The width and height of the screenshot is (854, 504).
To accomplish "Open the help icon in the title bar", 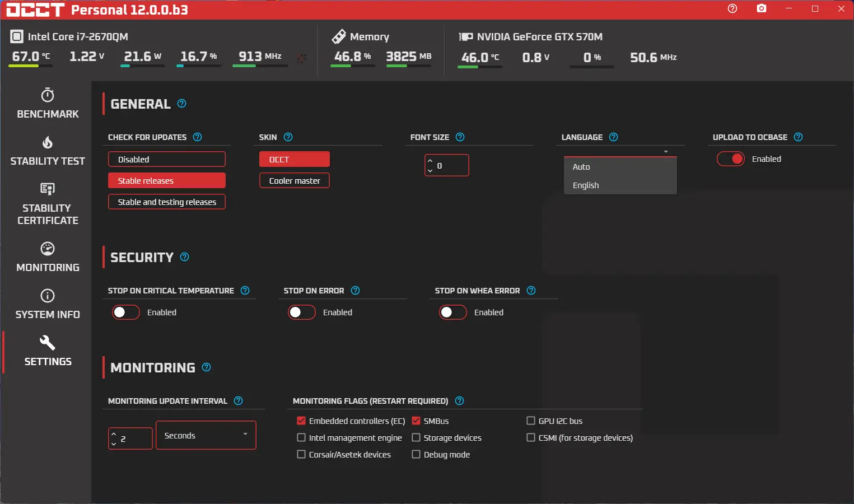I will [732, 8].
